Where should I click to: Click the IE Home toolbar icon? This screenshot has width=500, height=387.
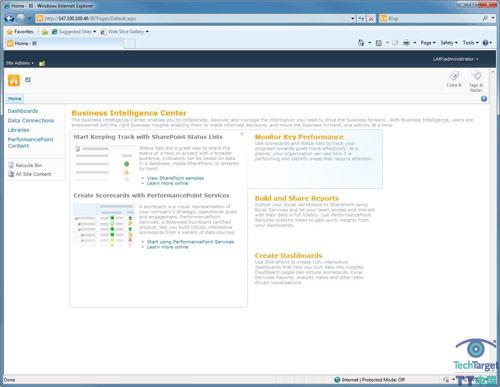361,43
